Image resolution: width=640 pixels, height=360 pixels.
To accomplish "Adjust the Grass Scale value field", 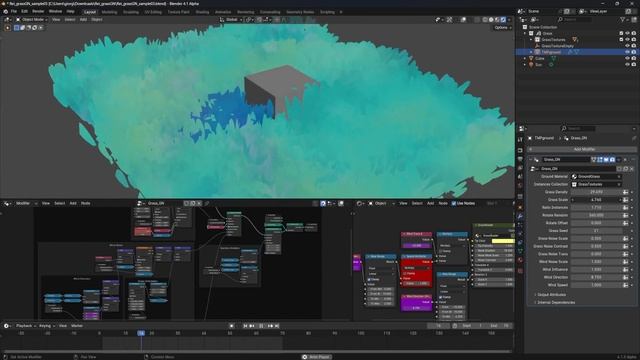I will (x=596, y=200).
